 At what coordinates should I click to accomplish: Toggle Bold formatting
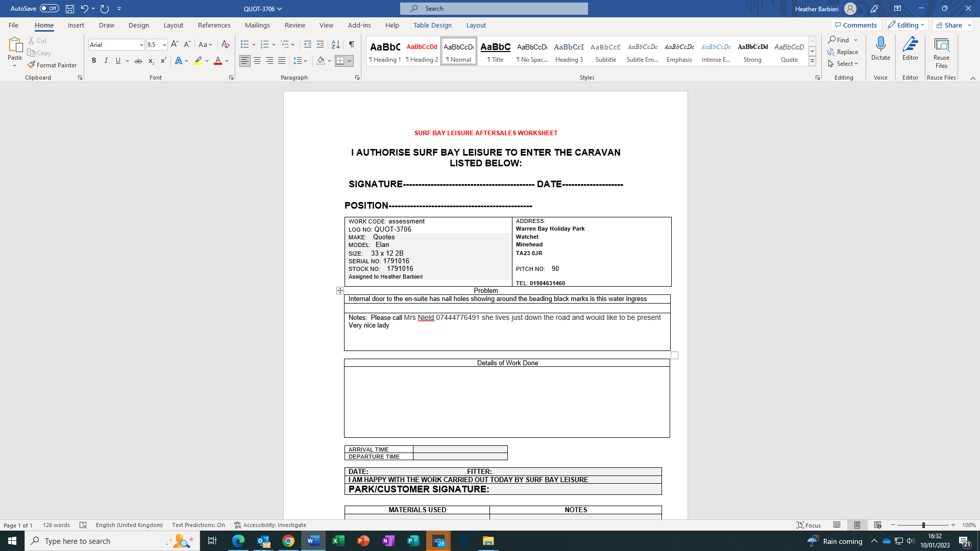(94, 61)
